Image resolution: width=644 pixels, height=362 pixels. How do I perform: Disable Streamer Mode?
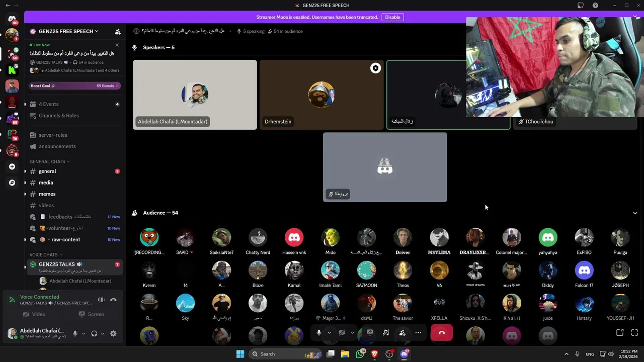(392, 17)
